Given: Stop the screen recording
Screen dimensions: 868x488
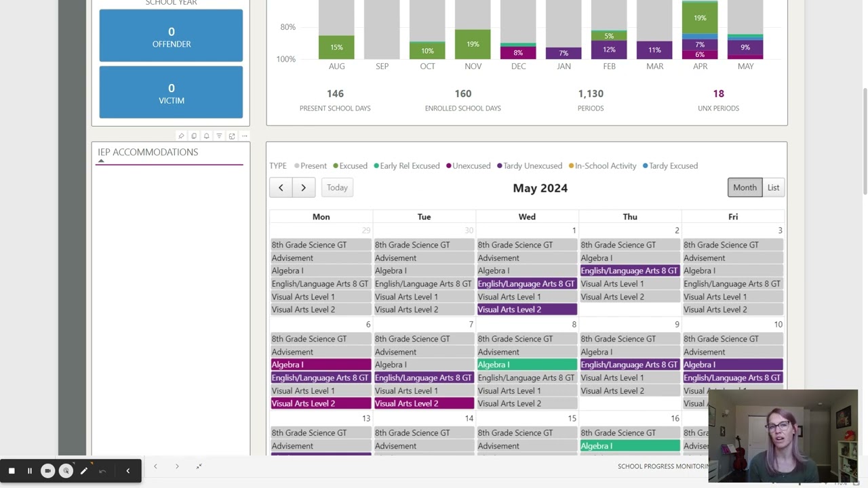Looking at the screenshot, I should coord(12,470).
